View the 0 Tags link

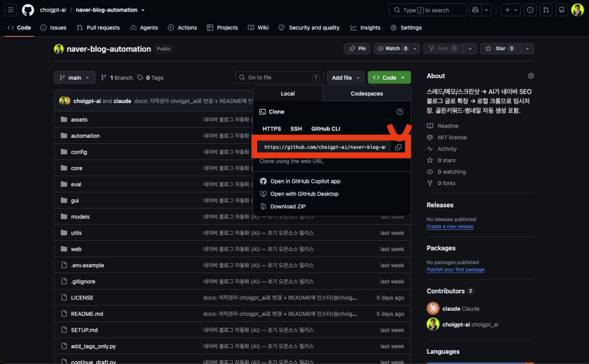pos(150,78)
